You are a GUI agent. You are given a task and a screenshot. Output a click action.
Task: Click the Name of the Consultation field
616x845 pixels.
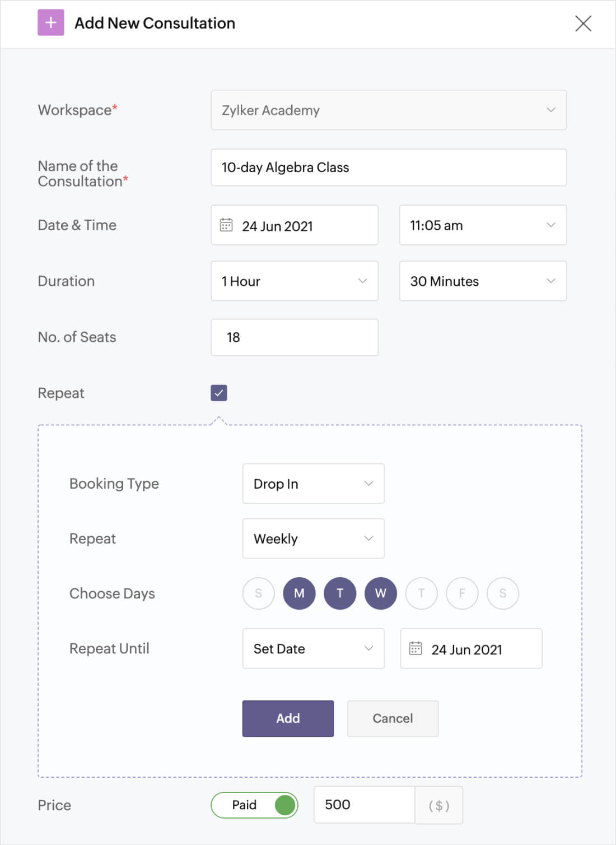click(x=389, y=168)
